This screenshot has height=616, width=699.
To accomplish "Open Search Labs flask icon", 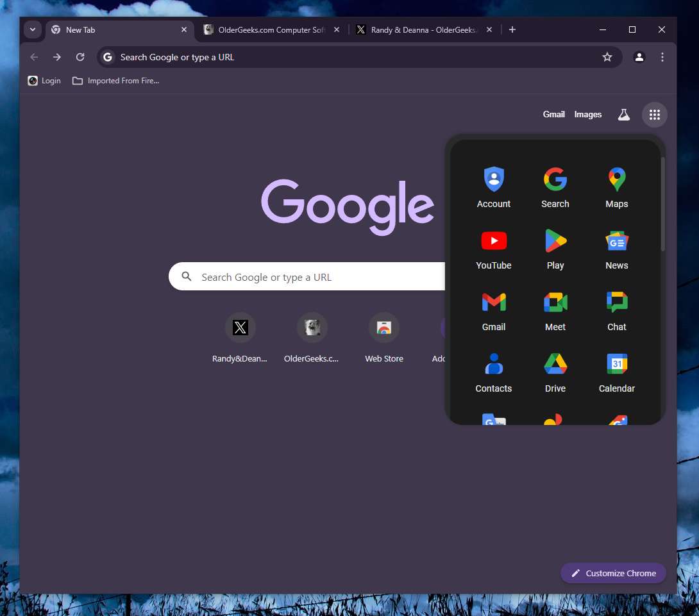I will click(624, 115).
